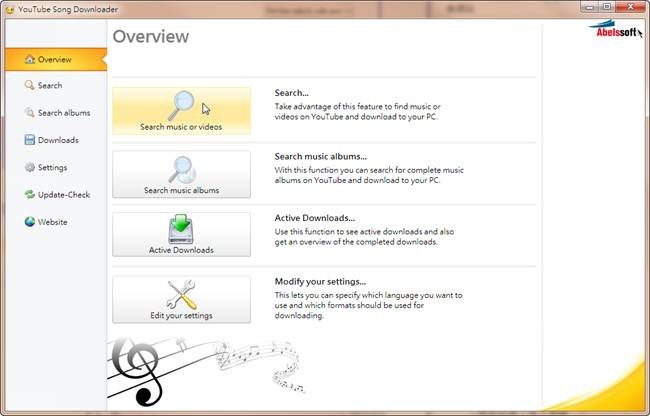The height and width of the screenshot is (416, 650).
Task: Click the Settings gear icon in sidebar
Action: coord(29,167)
